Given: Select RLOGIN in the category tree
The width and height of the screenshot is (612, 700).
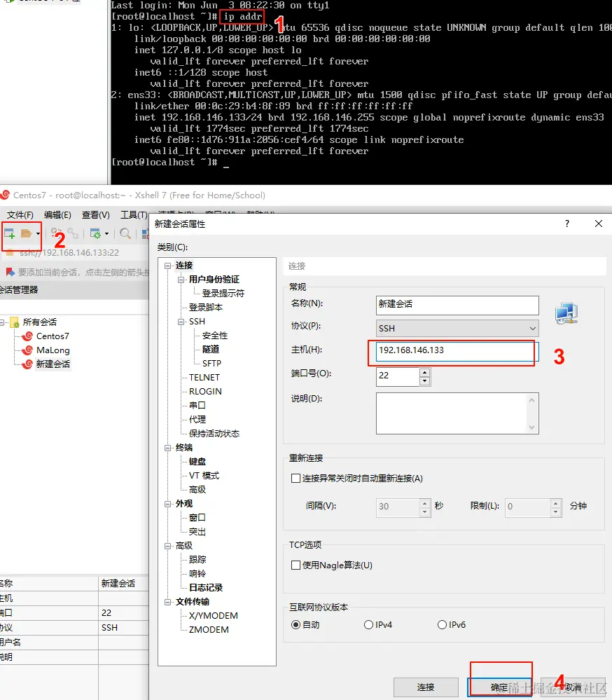Looking at the screenshot, I should 205,392.
